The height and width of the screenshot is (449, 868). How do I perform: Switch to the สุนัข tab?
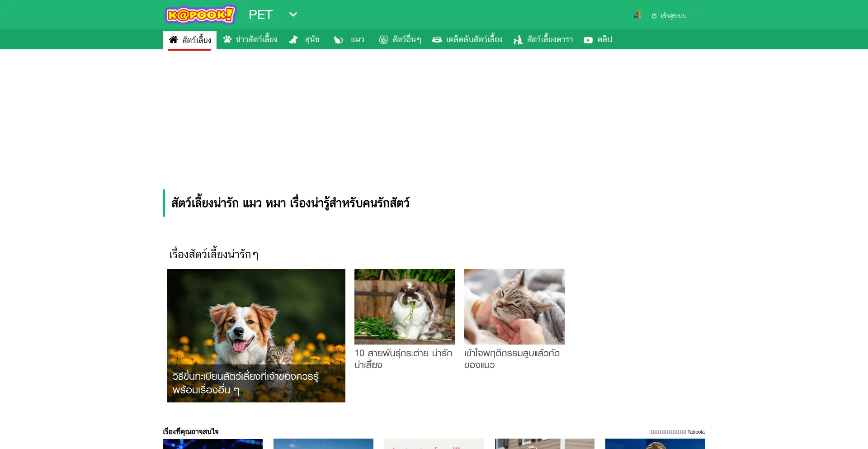click(311, 39)
